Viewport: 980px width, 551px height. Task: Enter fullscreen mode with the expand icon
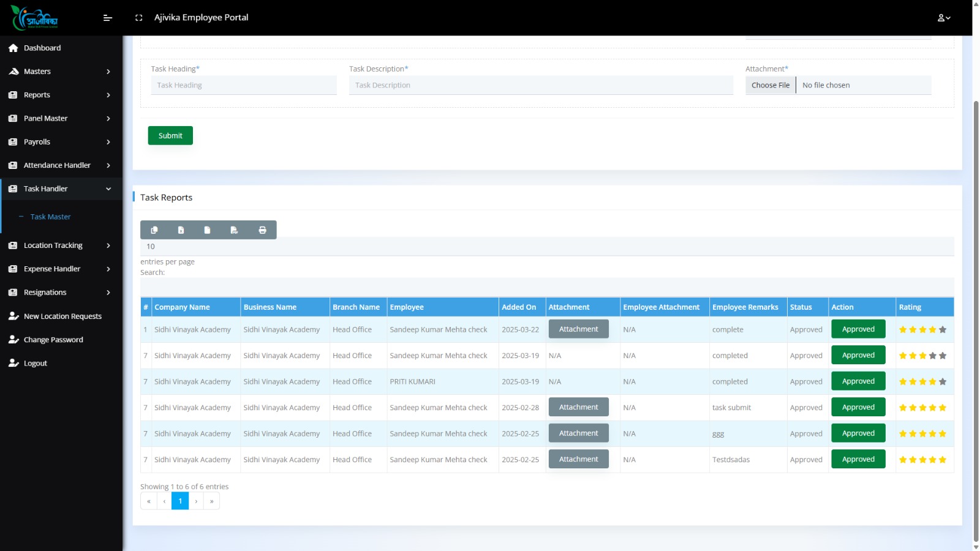(x=138, y=18)
